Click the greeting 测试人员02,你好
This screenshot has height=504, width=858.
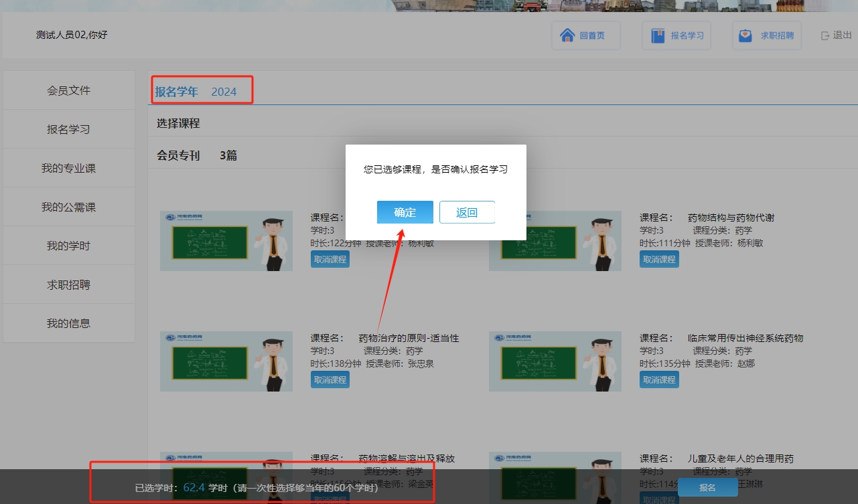coord(72,35)
